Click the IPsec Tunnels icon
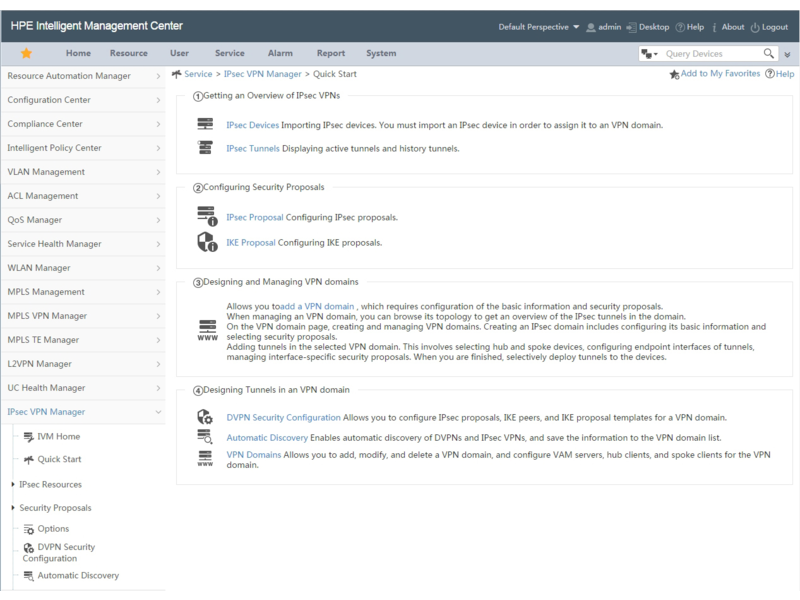Viewport: 800px width, 600px height. pyautogui.click(x=205, y=147)
